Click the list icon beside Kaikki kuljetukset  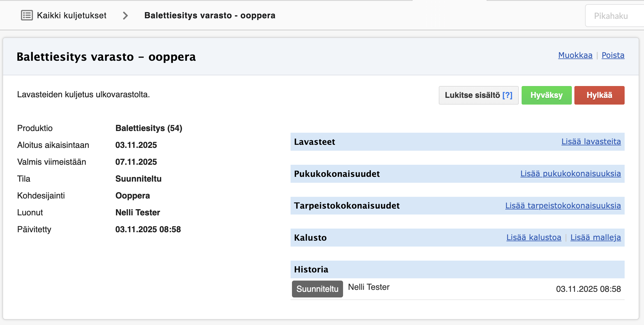(27, 15)
